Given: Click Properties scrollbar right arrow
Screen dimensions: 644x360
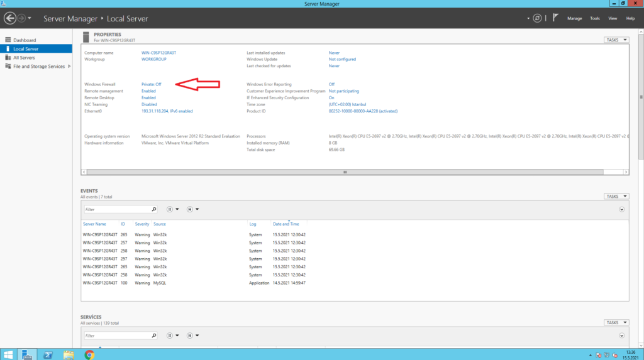Looking at the screenshot, I should coord(626,172).
